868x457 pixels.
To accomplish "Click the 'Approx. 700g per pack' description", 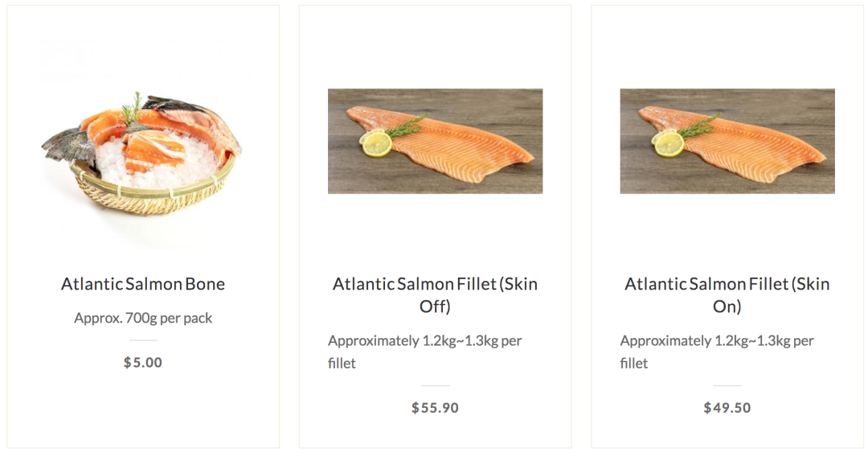I will coord(143,318).
